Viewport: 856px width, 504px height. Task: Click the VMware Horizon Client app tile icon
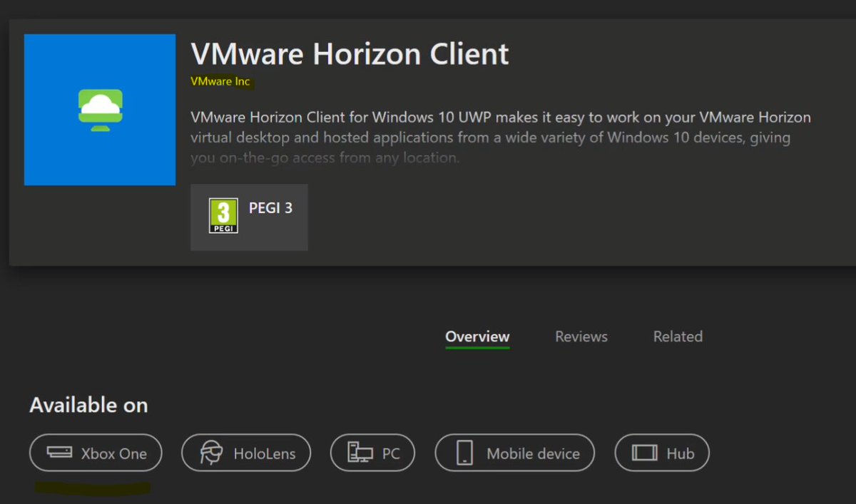pos(100,110)
